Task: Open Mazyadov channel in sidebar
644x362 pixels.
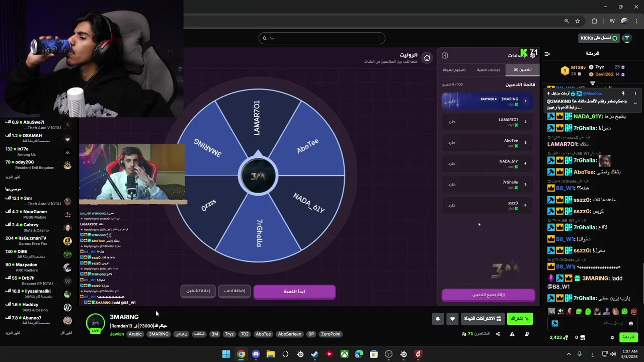Action: [38, 267]
